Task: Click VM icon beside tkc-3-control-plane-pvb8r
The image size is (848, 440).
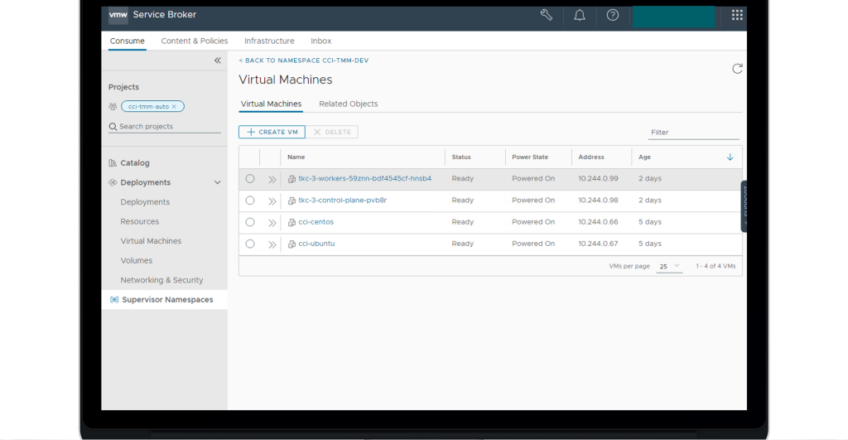Action: tap(292, 201)
